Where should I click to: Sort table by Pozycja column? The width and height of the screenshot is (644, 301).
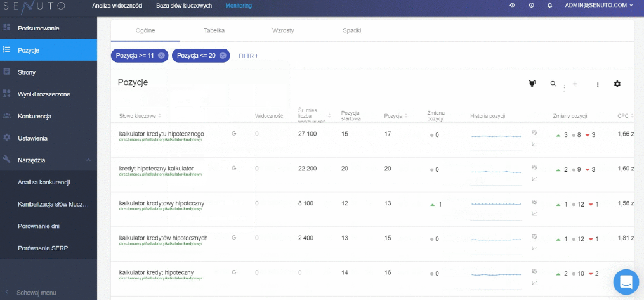click(396, 116)
